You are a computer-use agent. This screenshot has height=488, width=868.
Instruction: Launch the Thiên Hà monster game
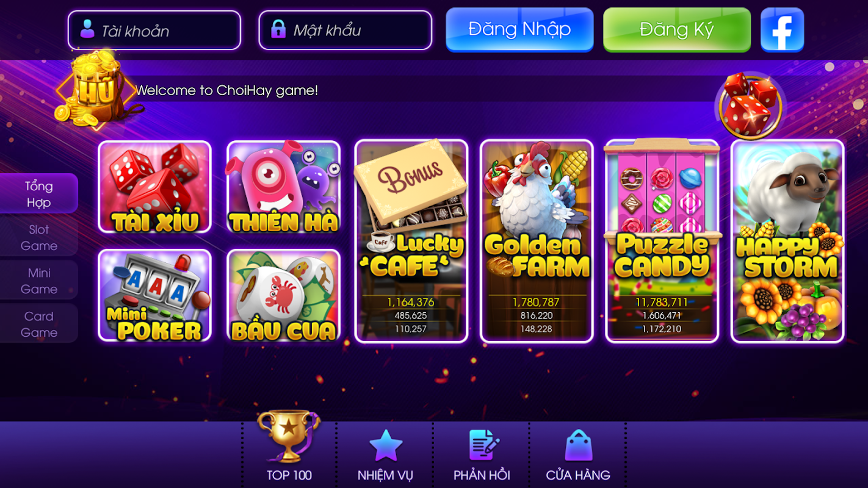point(283,187)
